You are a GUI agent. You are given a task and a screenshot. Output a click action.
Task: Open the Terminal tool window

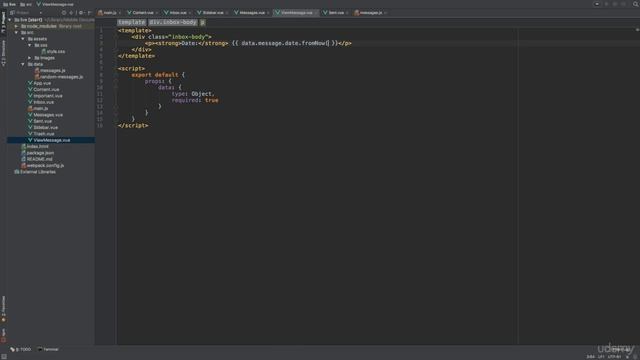click(x=48, y=349)
